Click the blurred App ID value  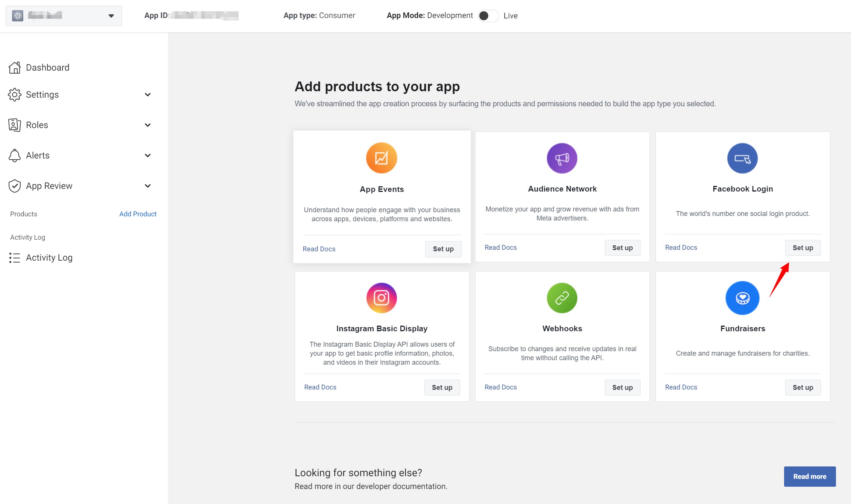pos(204,15)
